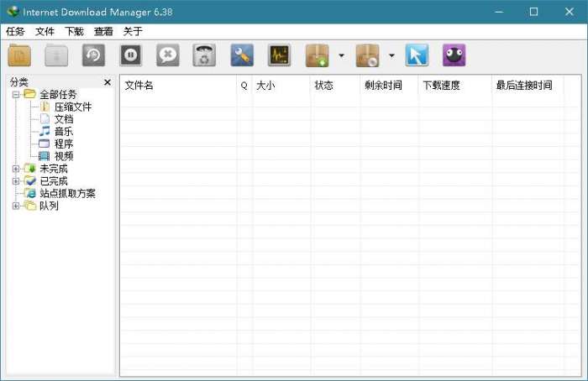Open Options via wrench toolbar icon
Viewport: 588px width, 381px height.
tap(242, 55)
